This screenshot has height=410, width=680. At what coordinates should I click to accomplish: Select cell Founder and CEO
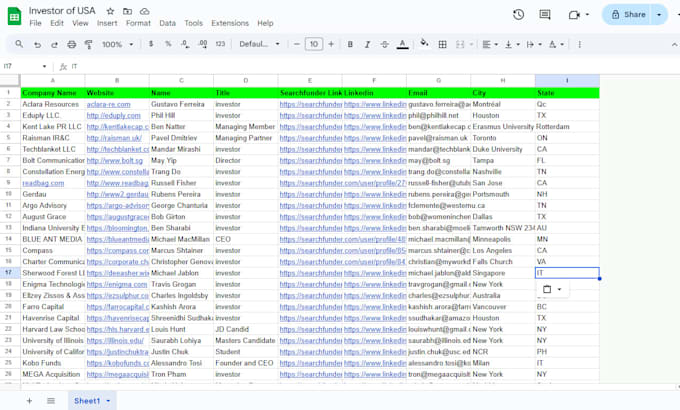tap(245, 363)
